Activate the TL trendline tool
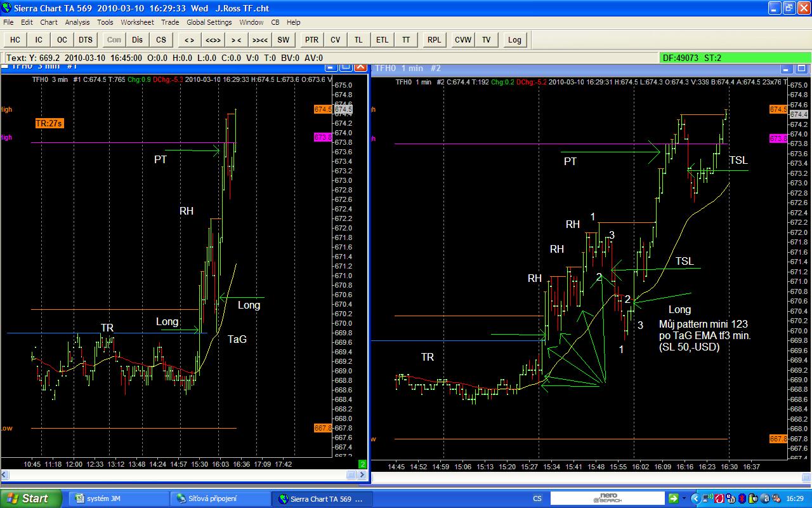812x508 pixels. point(358,39)
